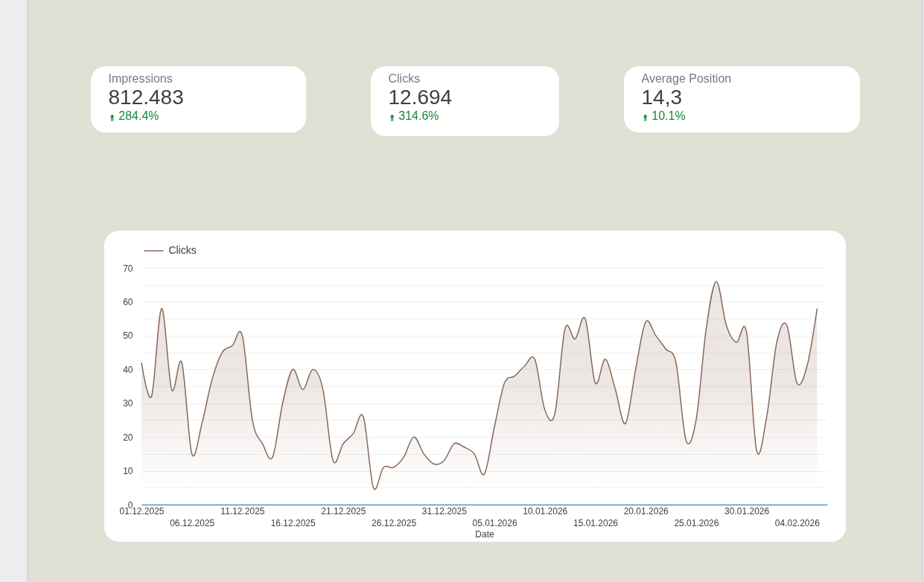Click the Clicks card trend arrow icon

tap(392, 117)
